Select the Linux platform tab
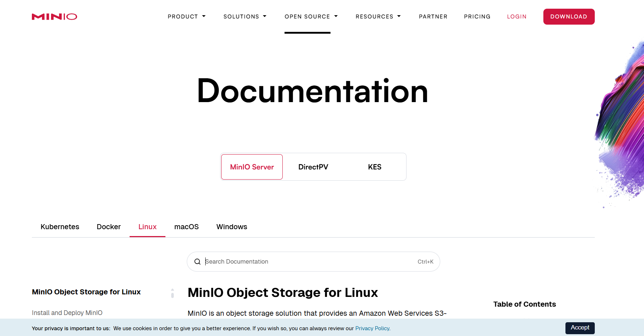The width and height of the screenshot is (644, 336). [147, 227]
